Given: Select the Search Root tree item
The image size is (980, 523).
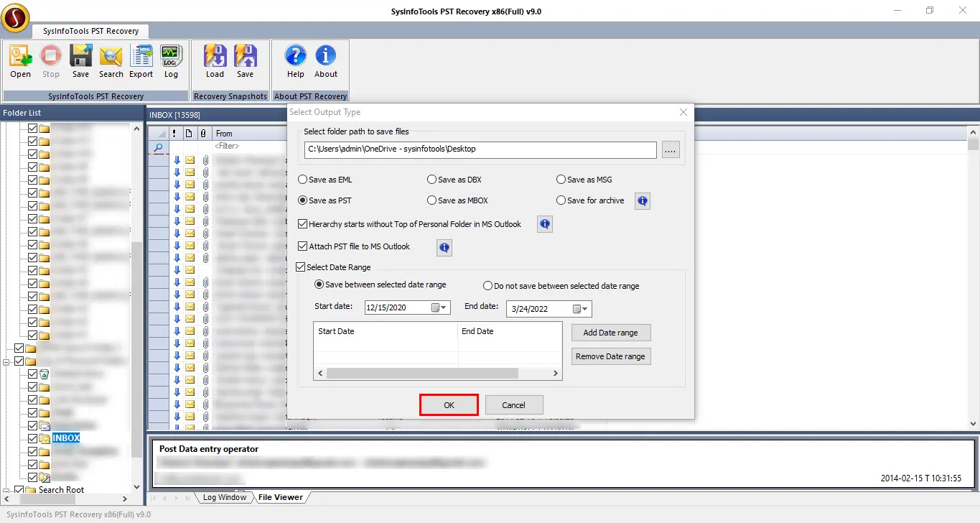Looking at the screenshot, I should tap(61, 490).
